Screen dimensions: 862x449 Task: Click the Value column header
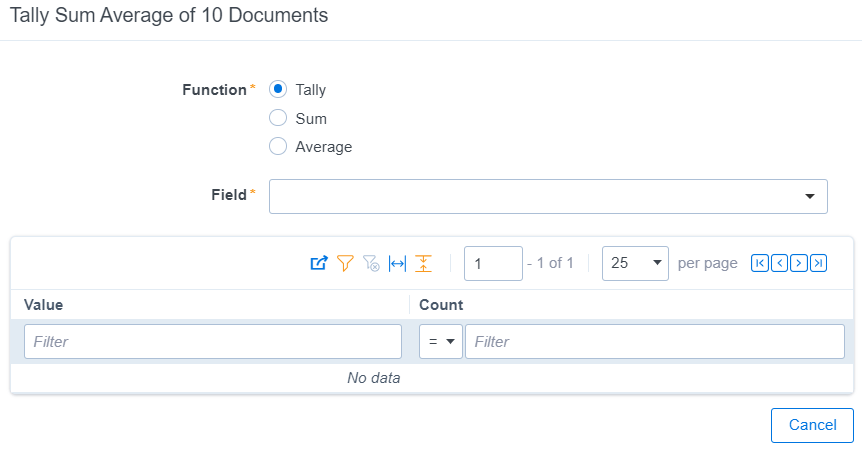[43, 305]
